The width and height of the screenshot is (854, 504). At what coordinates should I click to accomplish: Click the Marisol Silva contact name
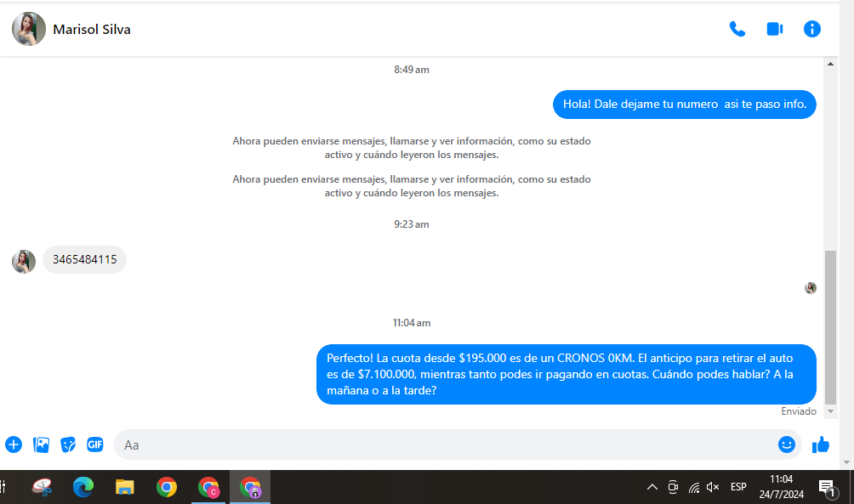pyautogui.click(x=92, y=30)
